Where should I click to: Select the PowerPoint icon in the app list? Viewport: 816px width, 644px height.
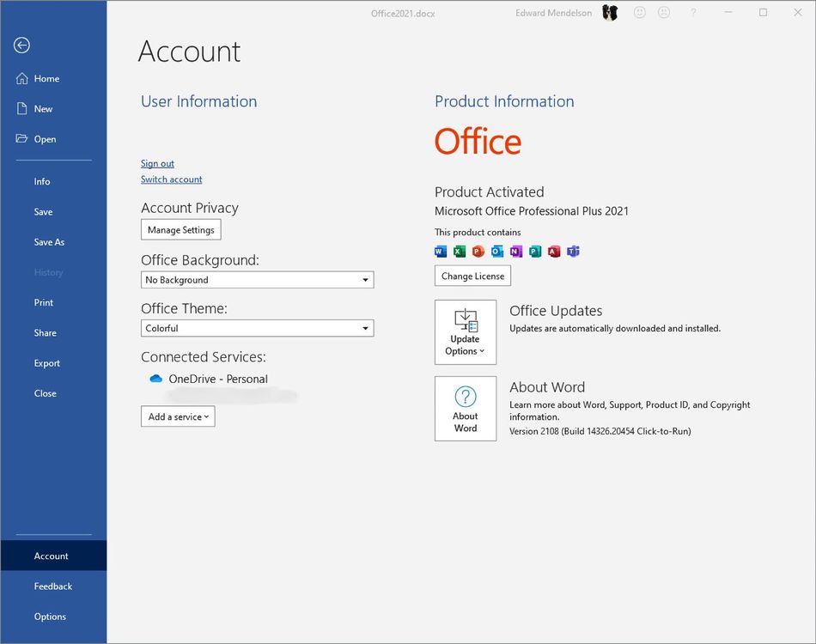(478, 251)
